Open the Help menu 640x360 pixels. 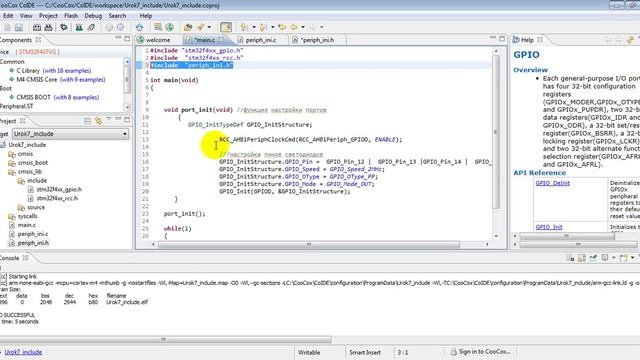tap(146, 16)
